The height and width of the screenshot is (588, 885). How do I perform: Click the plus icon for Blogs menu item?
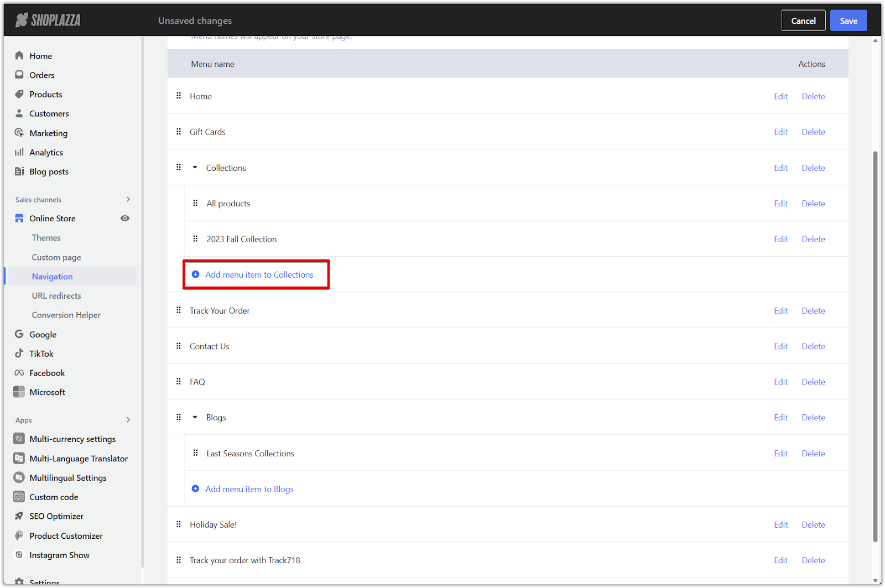[195, 489]
